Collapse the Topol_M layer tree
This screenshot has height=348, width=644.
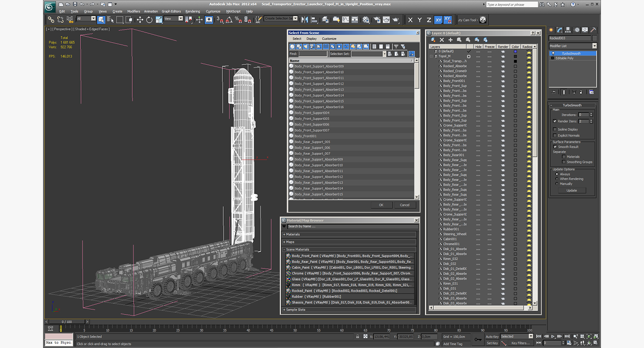click(432, 56)
